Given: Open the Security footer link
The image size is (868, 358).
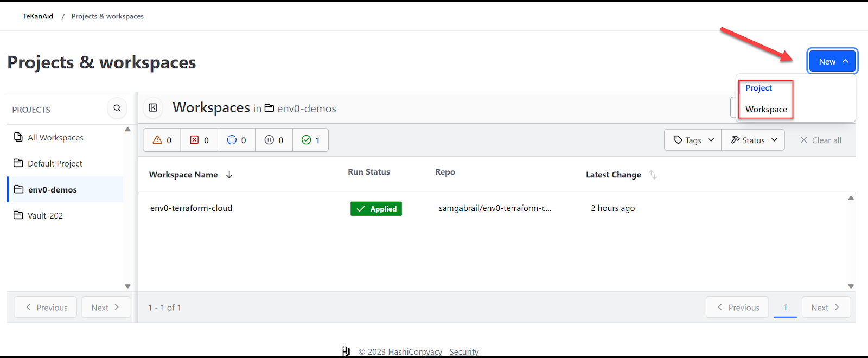Looking at the screenshot, I should tap(464, 351).
